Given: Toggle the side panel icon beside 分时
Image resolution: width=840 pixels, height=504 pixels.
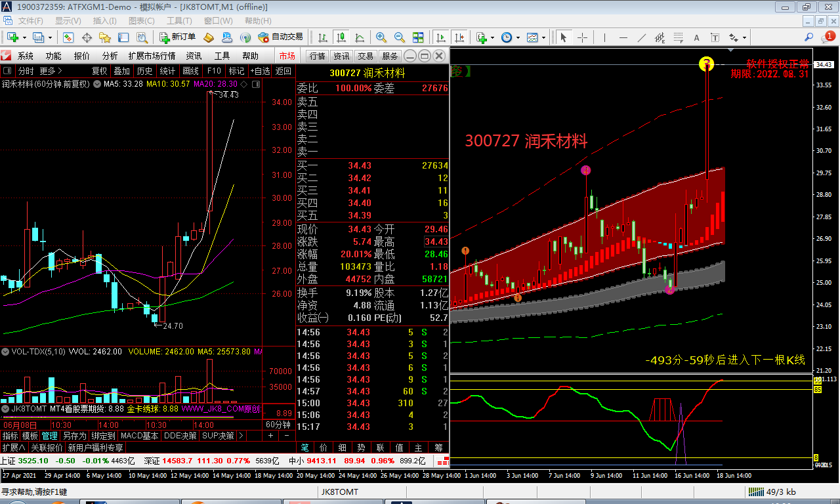Looking at the screenshot, I should (7, 71).
